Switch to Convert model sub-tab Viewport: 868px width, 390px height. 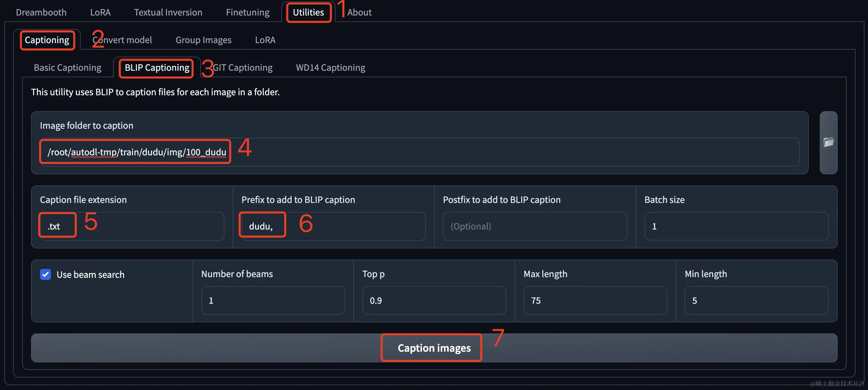click(x=122, y=40)
